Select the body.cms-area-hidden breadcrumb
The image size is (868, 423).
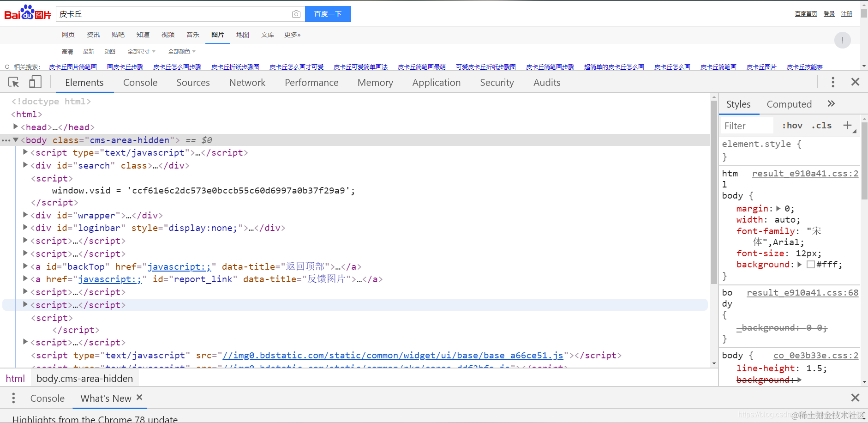tap(85, 379)
